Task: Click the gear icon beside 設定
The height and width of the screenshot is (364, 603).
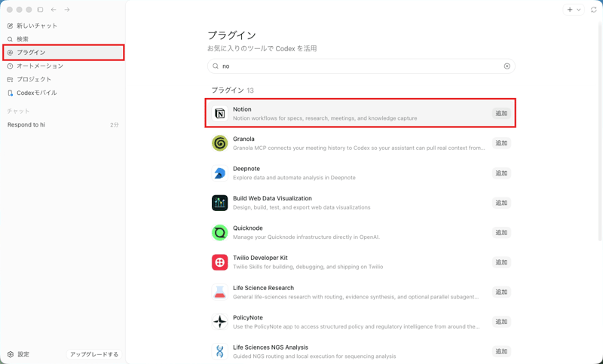Action: tap(11, 354)
